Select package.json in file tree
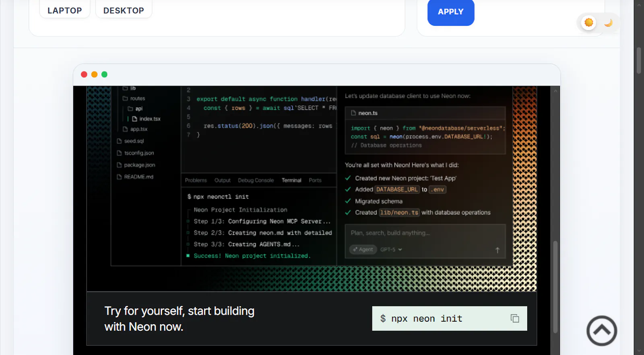 coord(136,165)
